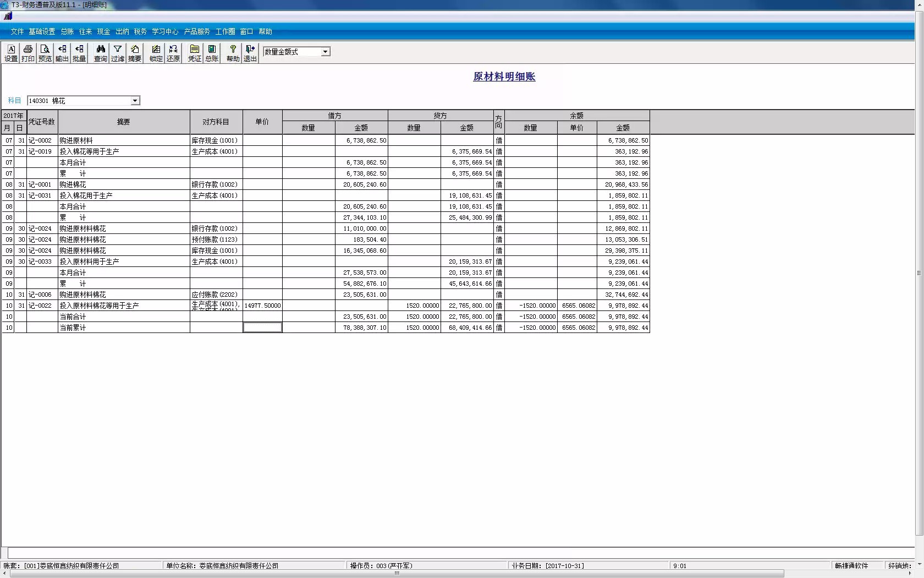The height and width of the screenshot is (578, 924).
Task: Click the 凭证号数 column header
Action: click(42, 122)
